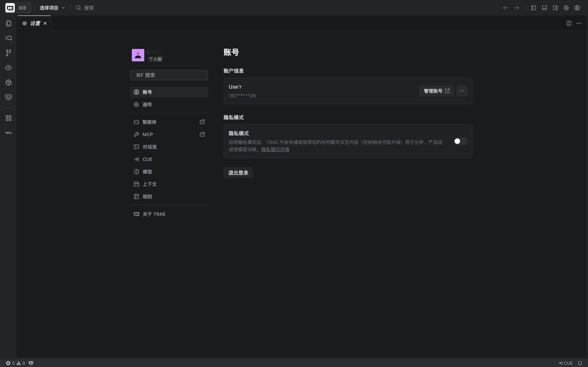This screenshot has width=588, height=367.
Task: Open the 隐私模式详情 link
Action: 275,150
